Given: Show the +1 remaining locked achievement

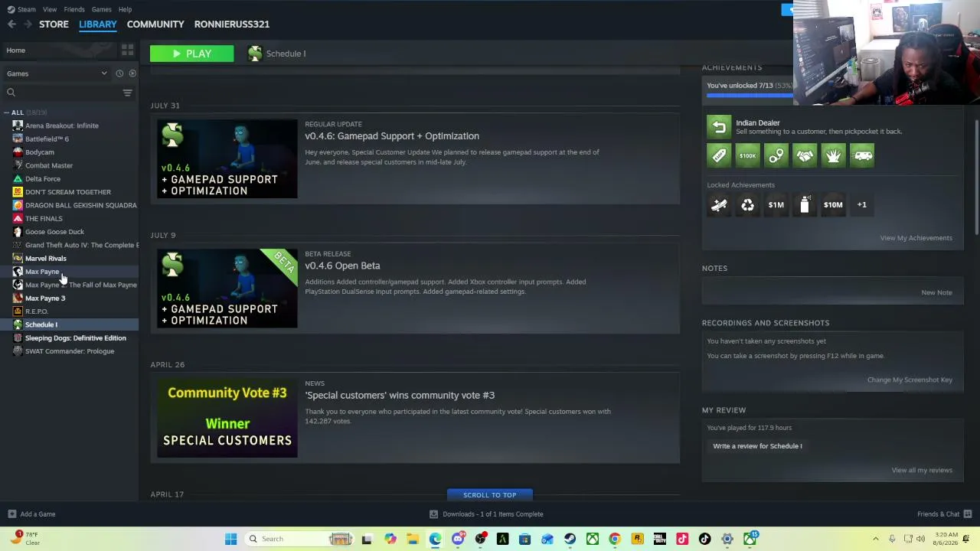Looking at the screenshot, I should (x=862, y=204).
